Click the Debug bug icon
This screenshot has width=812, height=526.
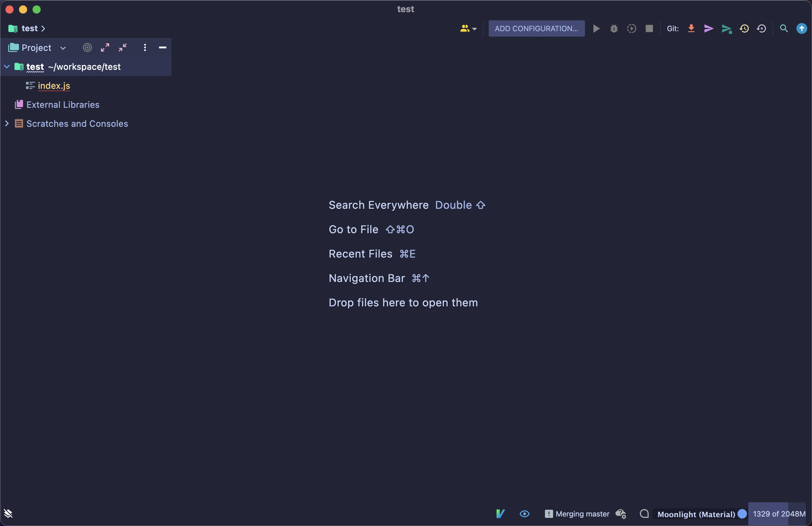click(614, 28)
